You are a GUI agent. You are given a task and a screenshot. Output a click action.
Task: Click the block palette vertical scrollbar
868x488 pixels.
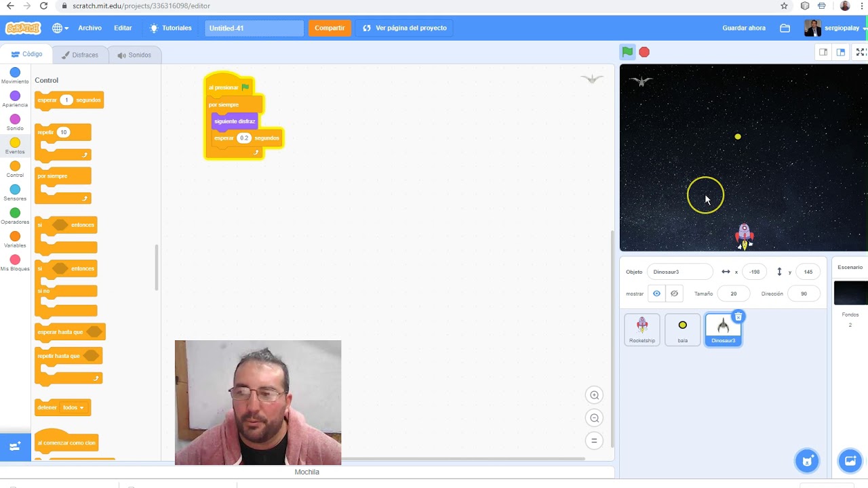tap(157, 267)
